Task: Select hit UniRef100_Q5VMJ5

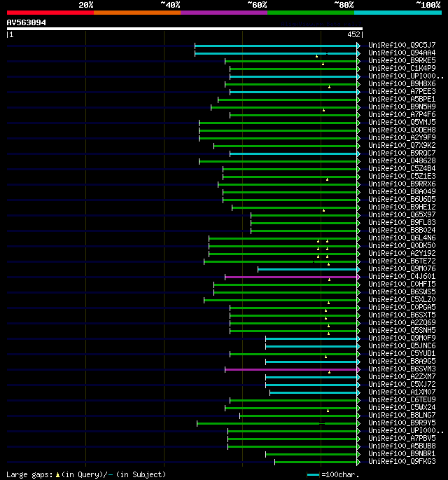Action: click(x=402, y=122)
